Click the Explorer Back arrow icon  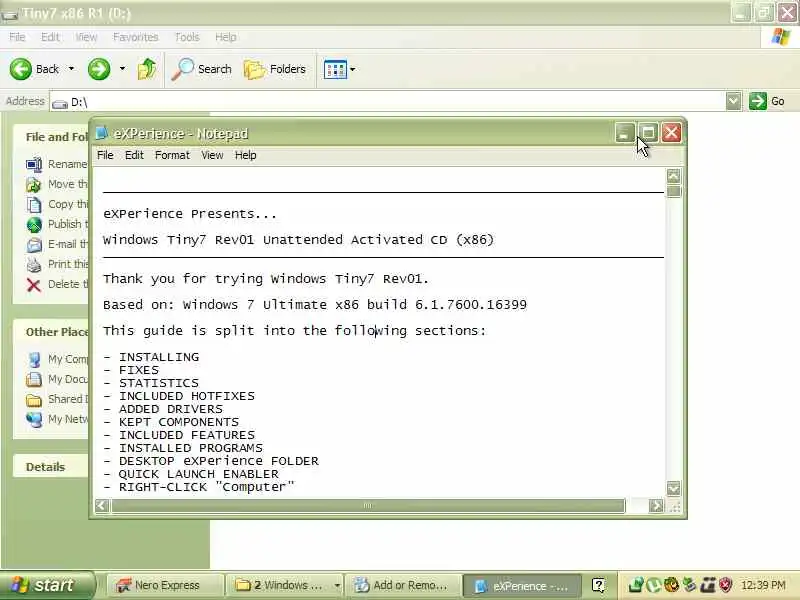[20, 69]
